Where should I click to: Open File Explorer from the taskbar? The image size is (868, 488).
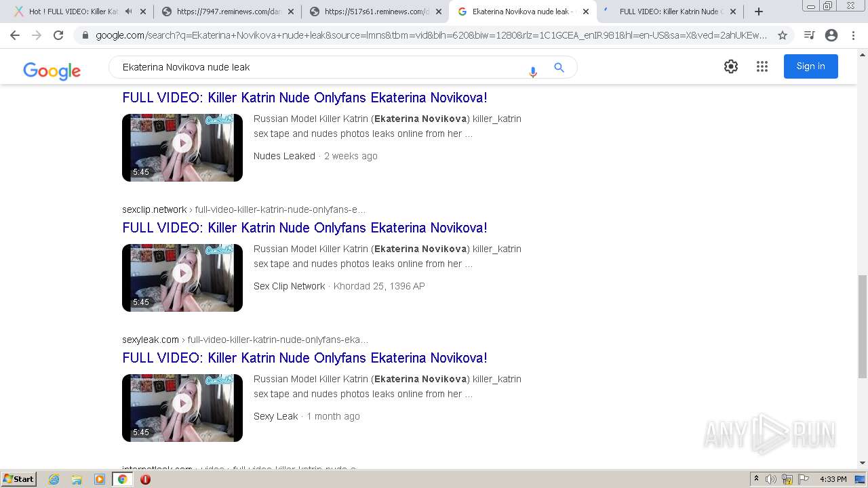pos(77,479)
